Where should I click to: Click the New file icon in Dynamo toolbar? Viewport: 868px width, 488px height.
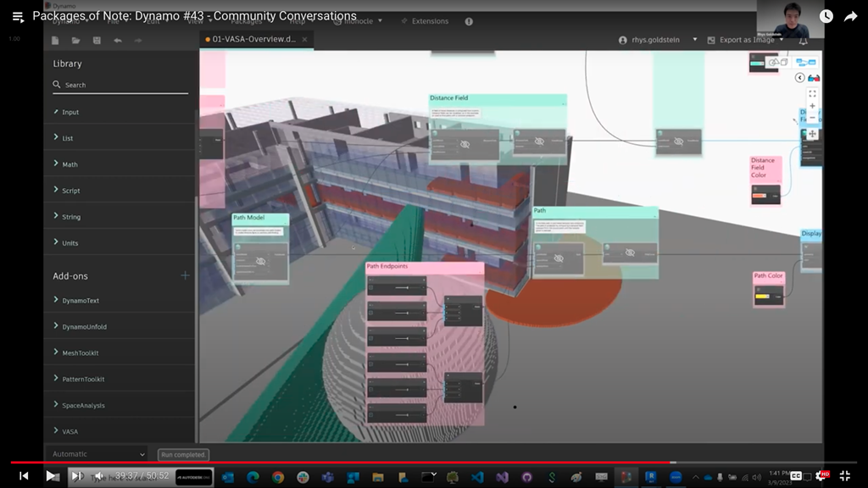56,40
